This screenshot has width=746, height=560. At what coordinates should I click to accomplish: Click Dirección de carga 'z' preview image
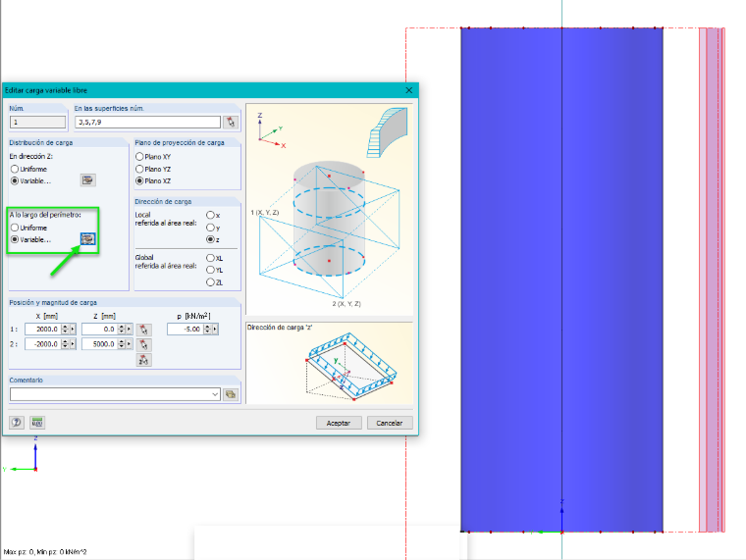click(x=329, y=363)
